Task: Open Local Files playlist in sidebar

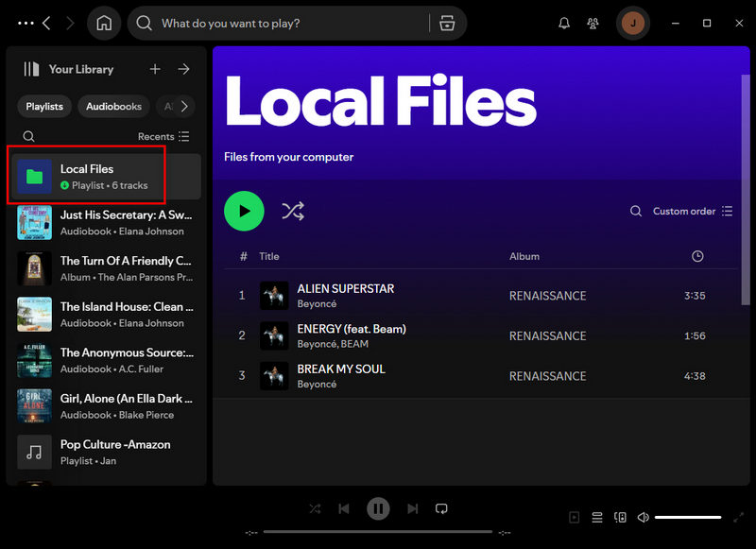Action: (106, 177)
